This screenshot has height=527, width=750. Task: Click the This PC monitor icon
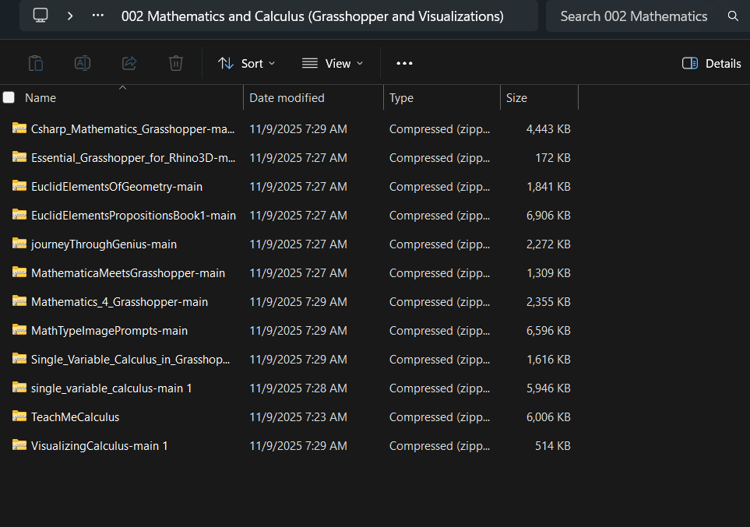pos(40,16)
